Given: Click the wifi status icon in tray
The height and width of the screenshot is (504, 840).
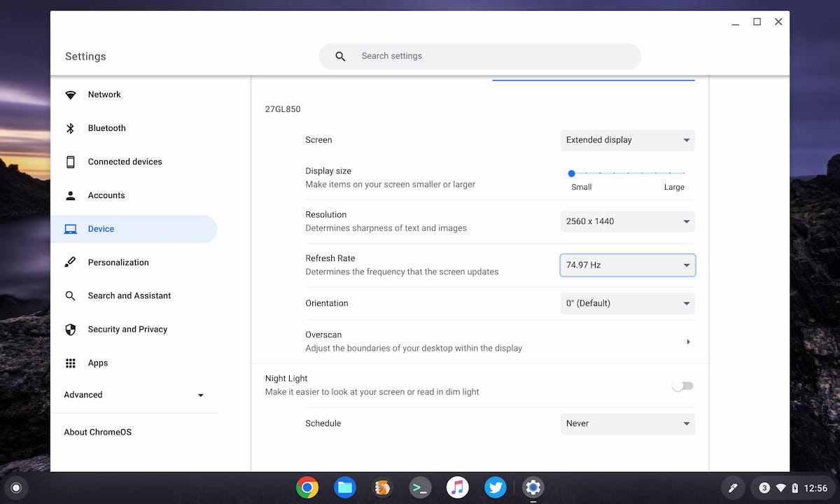Looking at the screenshot, I should coord(780,488).
